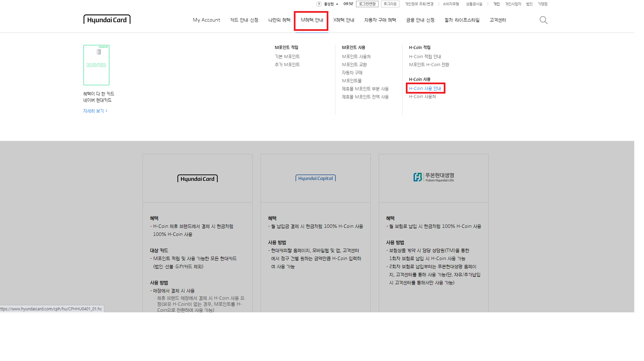Click the 로그인연장 button

point(367,4)
